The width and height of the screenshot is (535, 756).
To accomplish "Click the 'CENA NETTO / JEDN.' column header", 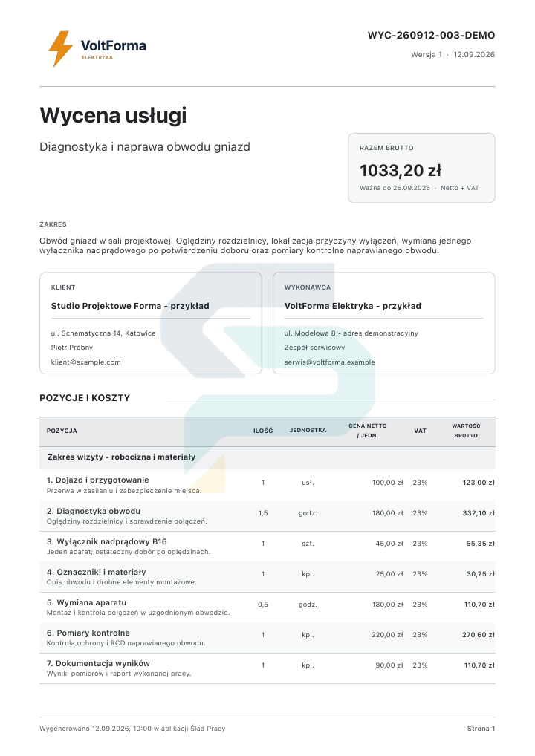I will coord(368,431).
